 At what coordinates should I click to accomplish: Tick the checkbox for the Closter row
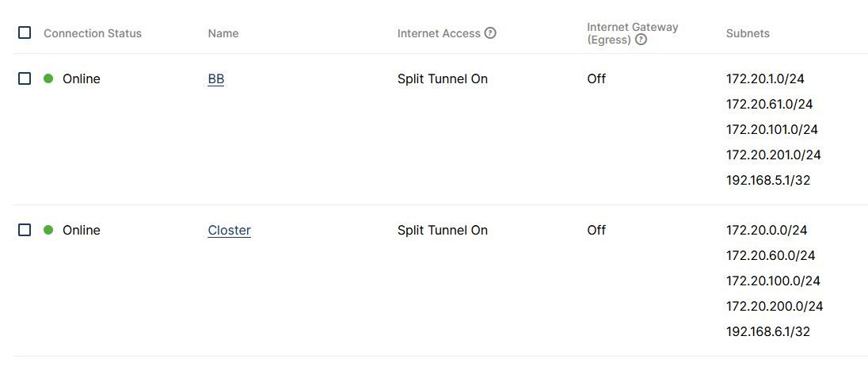click(25, 230)
